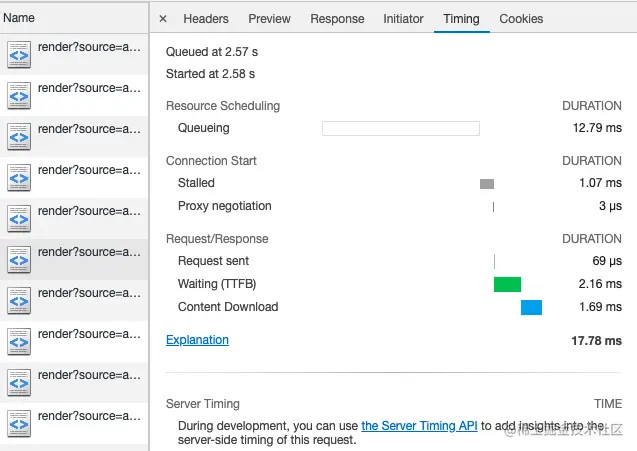The width and height of the screenshot is (637, 451).
Task: Click the document icon of the first request
Action: (x=19, y=54)
